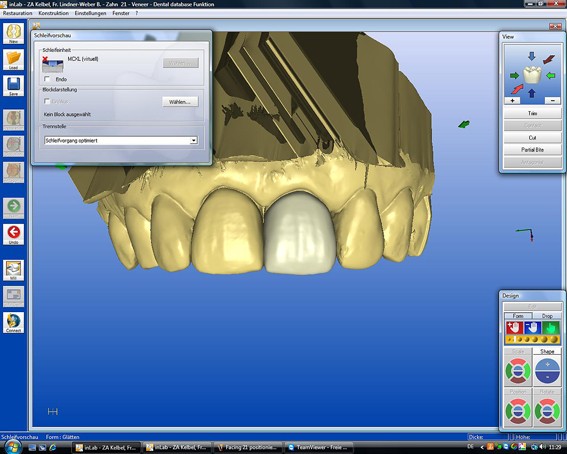The width and height of the screenshot is (567, 454).
Task: Click the Wählen block selection button
Action: 180,102
